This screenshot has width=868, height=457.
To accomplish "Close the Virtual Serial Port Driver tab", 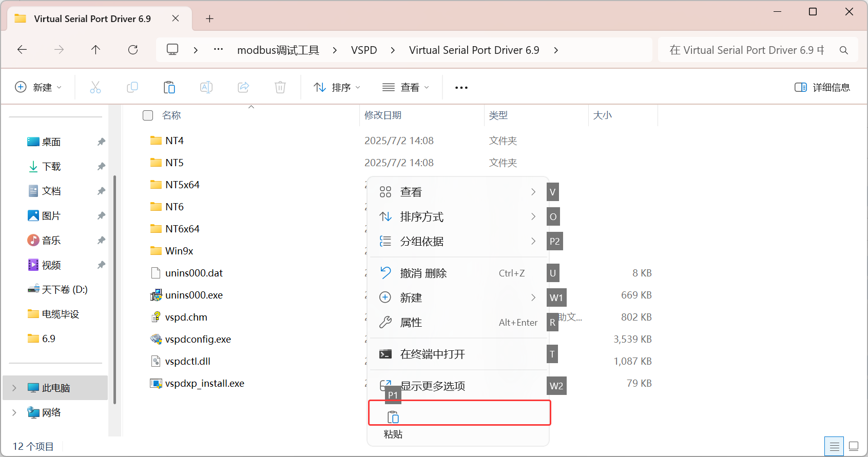I will pos(176,18).
